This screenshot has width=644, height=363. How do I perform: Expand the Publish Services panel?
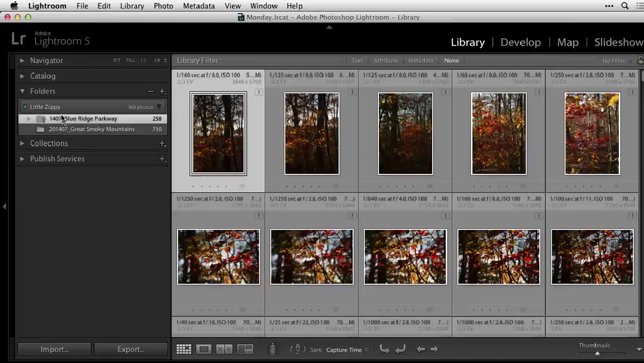(x=22, y=159)
